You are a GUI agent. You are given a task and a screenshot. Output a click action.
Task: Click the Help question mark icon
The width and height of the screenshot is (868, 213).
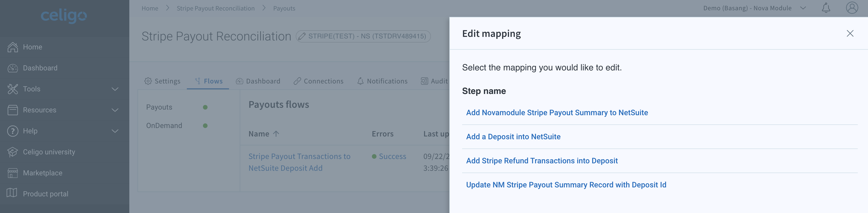coord(13,131)
